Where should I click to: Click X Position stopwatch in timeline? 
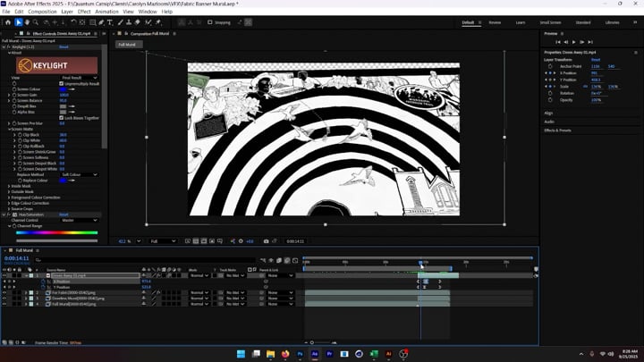[43, 282]
